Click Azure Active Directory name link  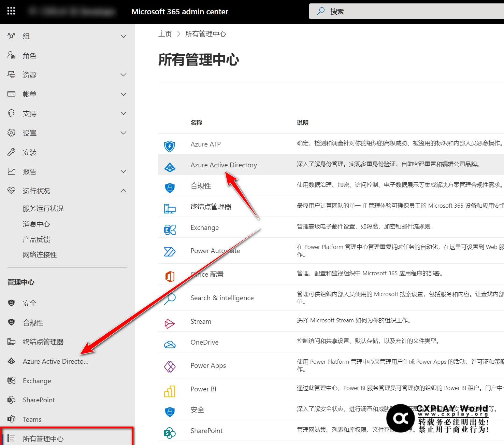[224, 165]
